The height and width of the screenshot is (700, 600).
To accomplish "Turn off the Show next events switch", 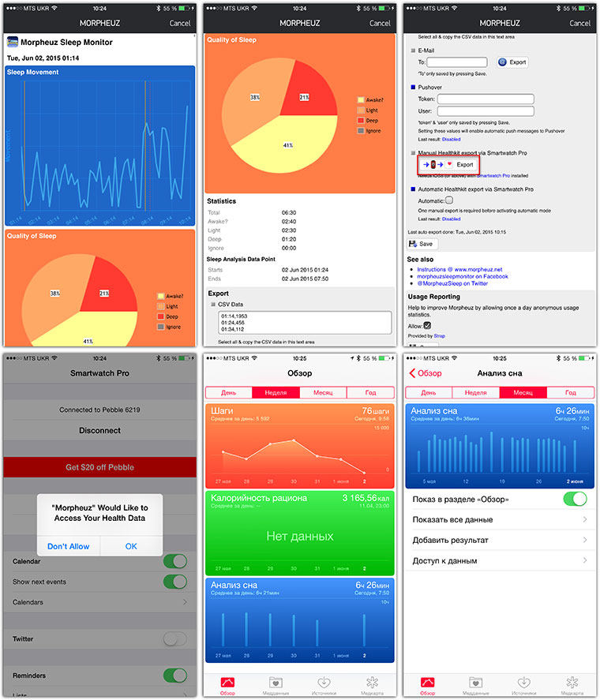I will pyautogui.click(x=175, y=582).
